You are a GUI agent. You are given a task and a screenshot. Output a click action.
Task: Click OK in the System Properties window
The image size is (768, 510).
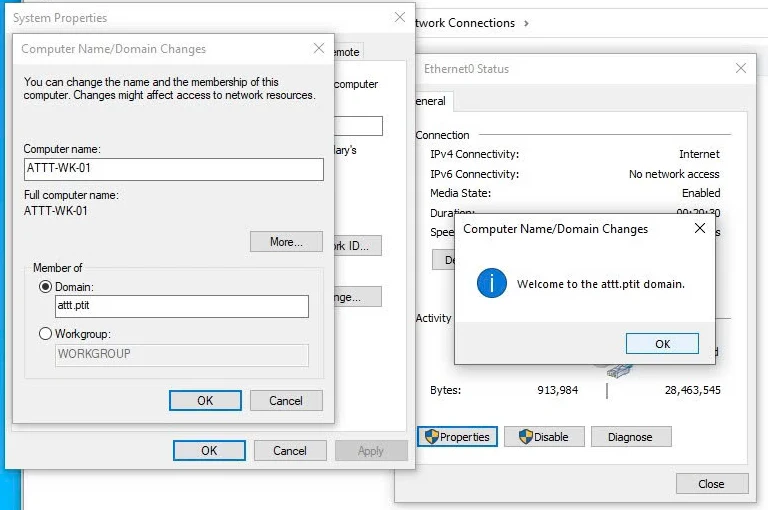click(209, 450)
